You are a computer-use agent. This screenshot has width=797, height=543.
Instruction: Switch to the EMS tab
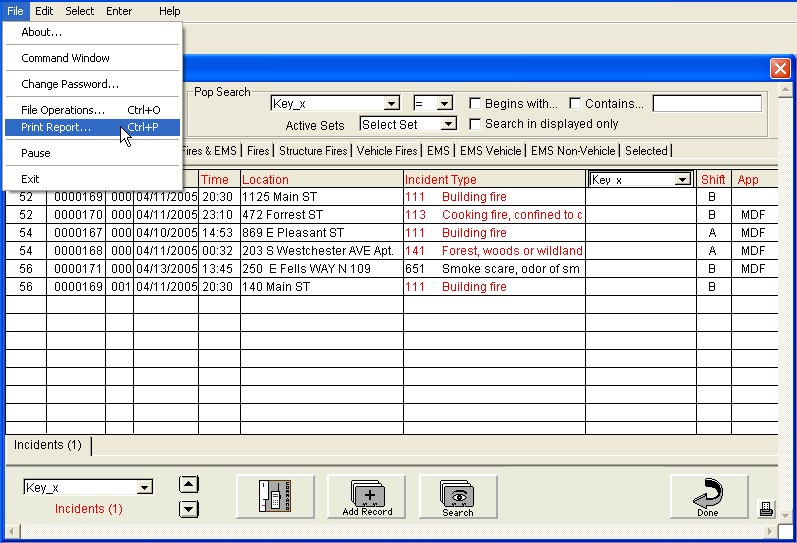click(x=438, y=150)
